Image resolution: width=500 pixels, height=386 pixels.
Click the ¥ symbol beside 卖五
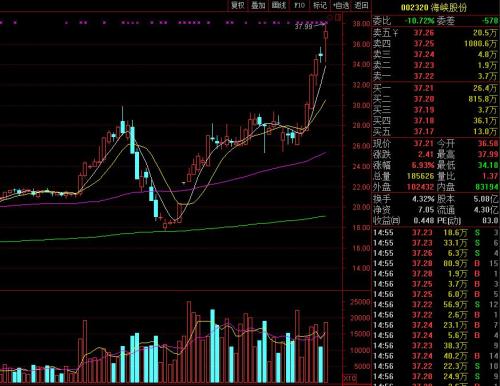[x=395, y=33]
